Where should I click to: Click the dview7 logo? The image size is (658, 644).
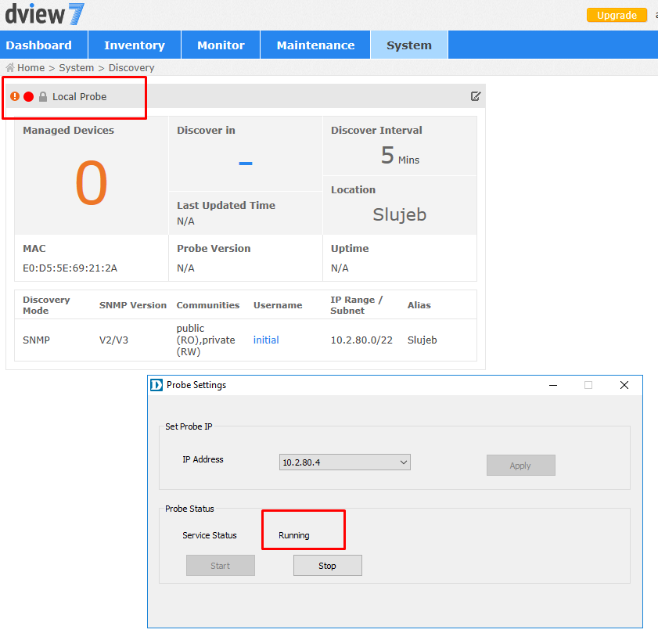coord(45,14)
